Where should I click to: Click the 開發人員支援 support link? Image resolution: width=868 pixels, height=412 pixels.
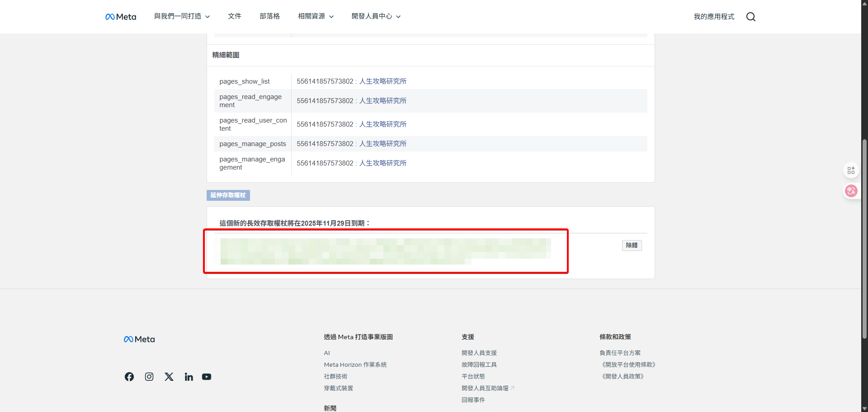[479, 353]
